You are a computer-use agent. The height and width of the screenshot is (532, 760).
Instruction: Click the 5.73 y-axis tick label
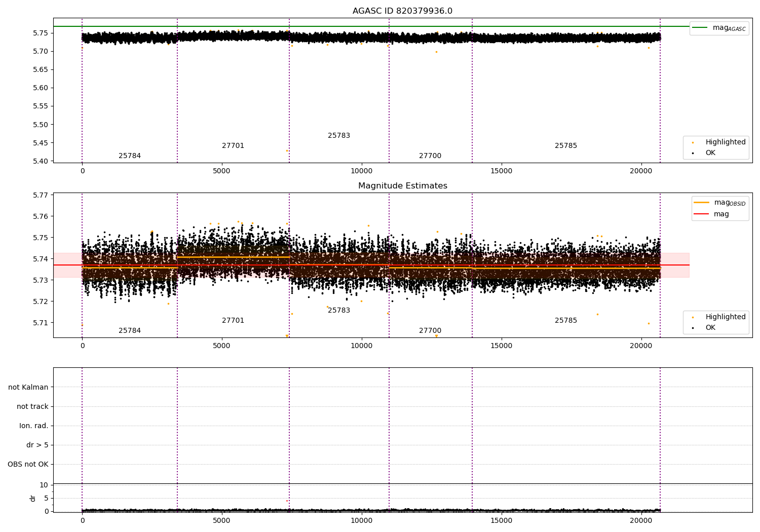[x=41, y=280]
